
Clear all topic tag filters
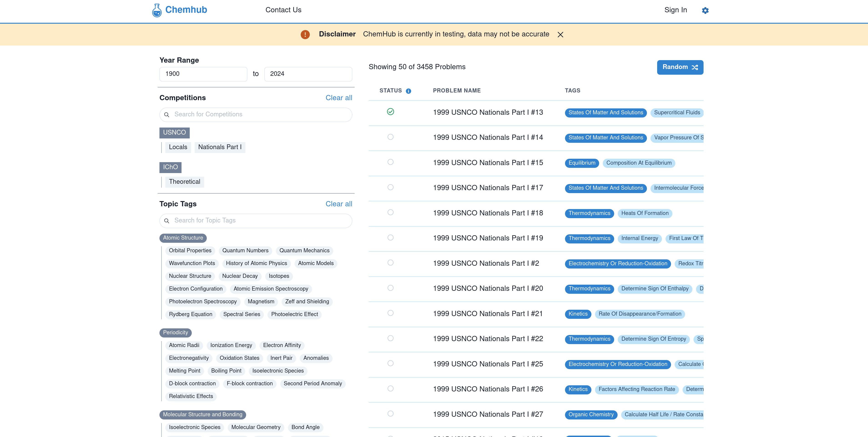click(x=339, y=204)
